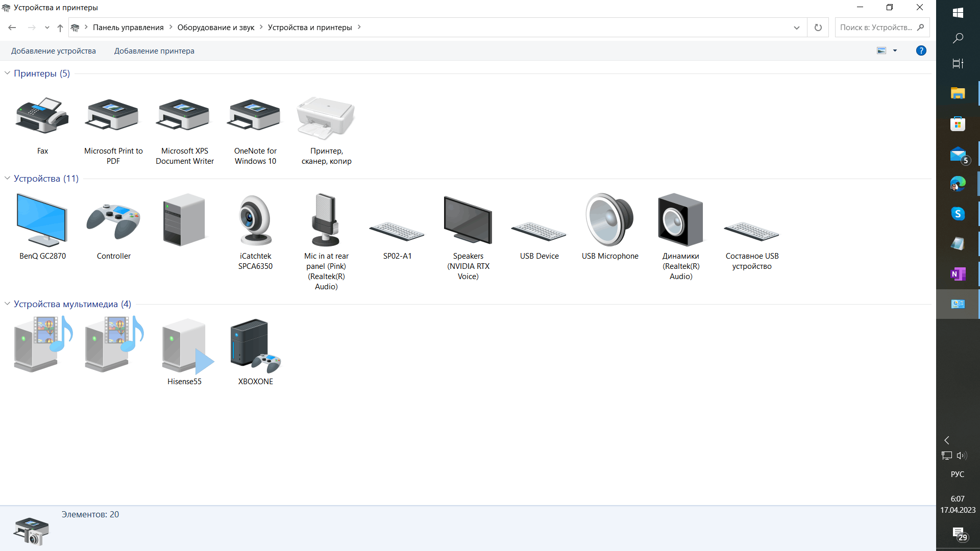The height and width of the screenshot is (551, 980).
Task: Open taskbar search magnifier
Action: pos(958,38)
